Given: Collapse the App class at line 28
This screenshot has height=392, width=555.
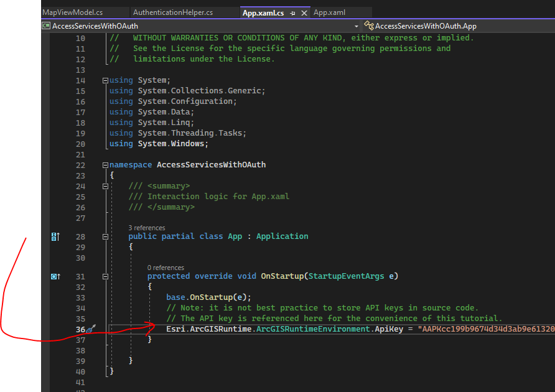Looking at the screenshot, I should [x=105, y=236].
